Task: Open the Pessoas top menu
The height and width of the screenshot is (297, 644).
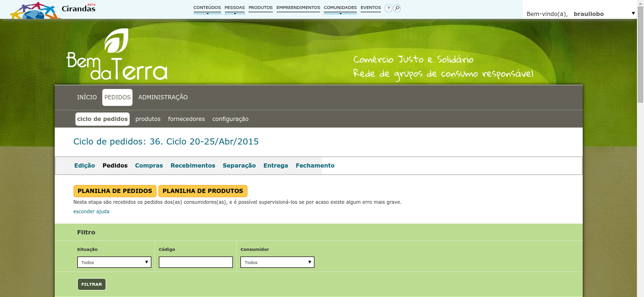Action: (x=235, y=8)
